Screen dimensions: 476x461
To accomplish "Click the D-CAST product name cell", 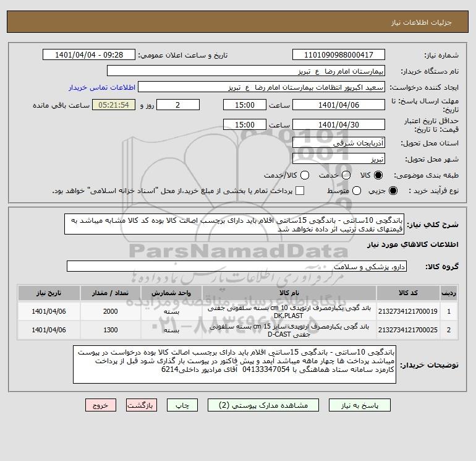I will (x=289, y=330).
